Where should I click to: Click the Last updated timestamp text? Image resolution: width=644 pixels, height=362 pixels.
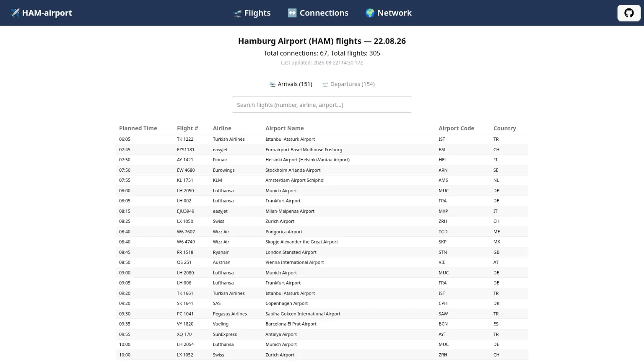pos(322,63)
